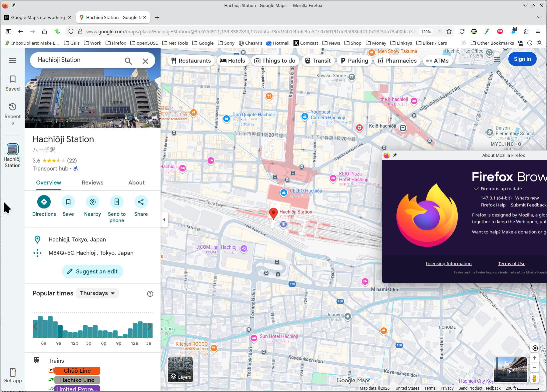547x392 pixels.
Task: Click the Nearby icon
Action: [x=93, y=202]
